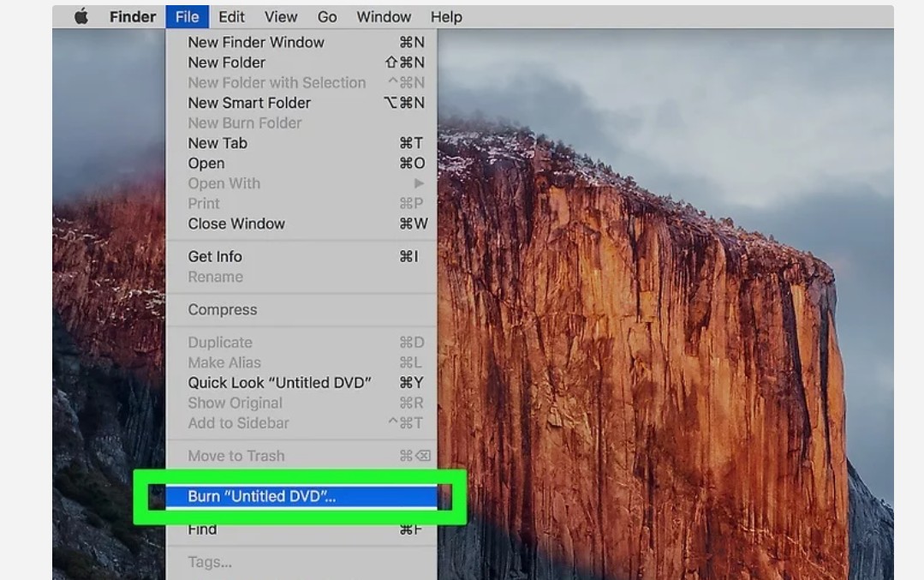Choose New Finder Window
Viewport: 924px width, 580px height.
pyautogui.click(x=301, y=43)
